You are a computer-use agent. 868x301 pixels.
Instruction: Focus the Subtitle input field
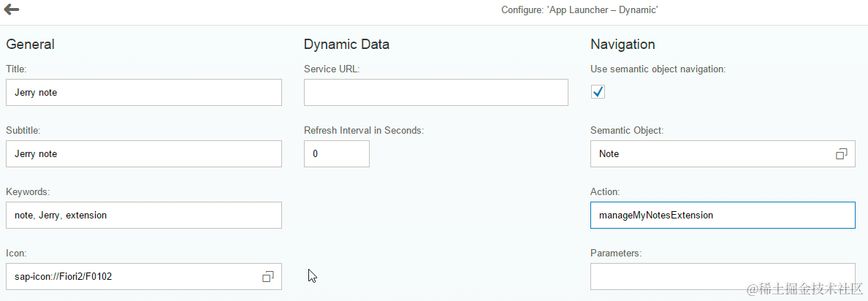coord(143,154)
